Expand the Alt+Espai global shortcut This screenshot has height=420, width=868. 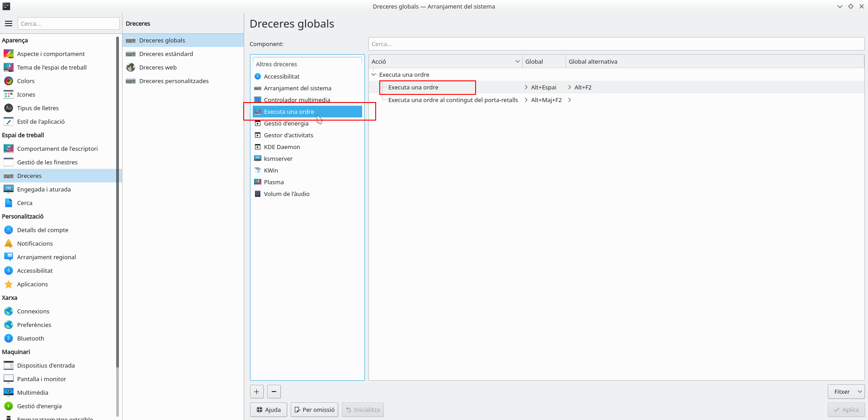click(x=526, y=87)
